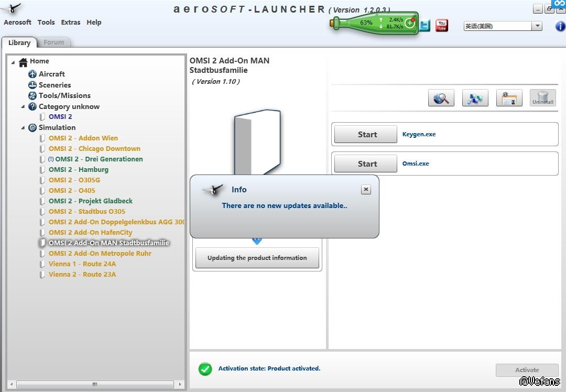The width and height of the screenshot is (566, 392).
Task: Start Keygen.exe
Action: (x=366, y=134)
